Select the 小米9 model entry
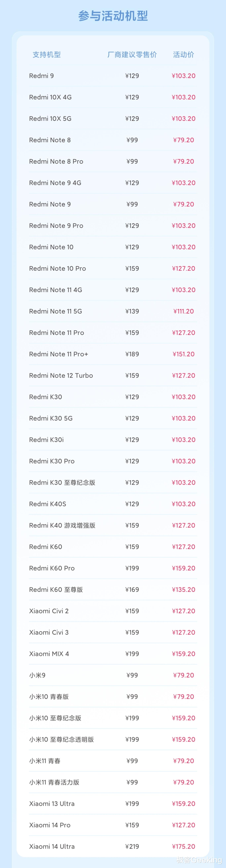Image resolution: width=226 pixels, height=868 pixels. [37, 675]
